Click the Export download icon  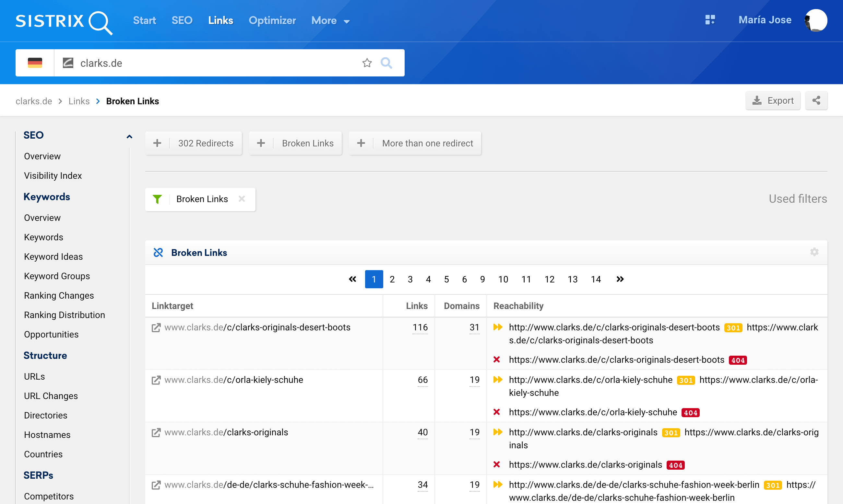pyautogui.click(x=758, y=100)
